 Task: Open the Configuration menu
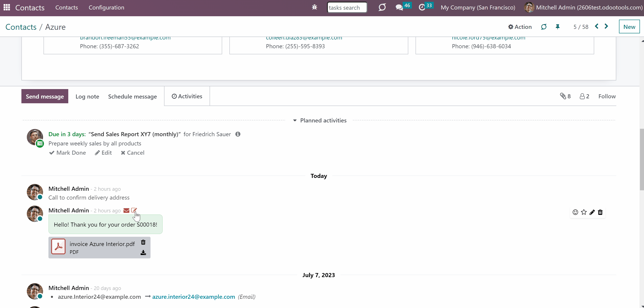(x=107, y=7)
